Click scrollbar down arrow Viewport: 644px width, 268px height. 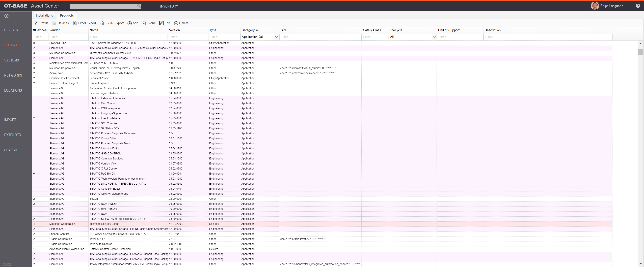640,263
